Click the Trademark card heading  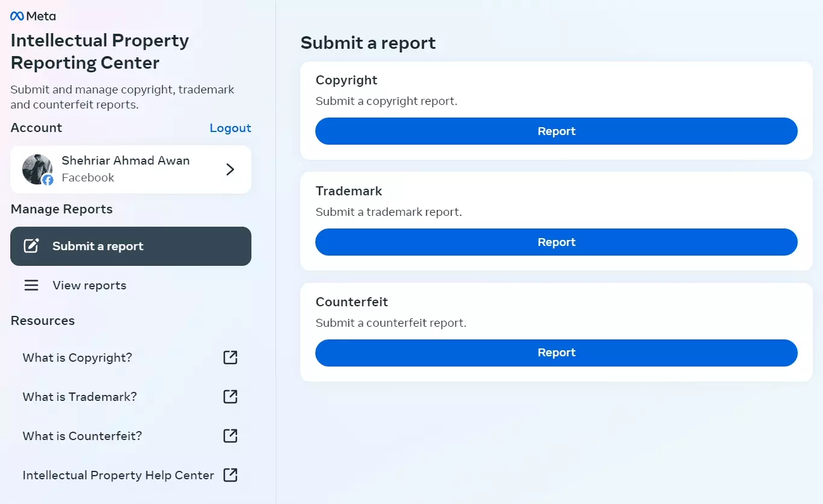[348, 191]
